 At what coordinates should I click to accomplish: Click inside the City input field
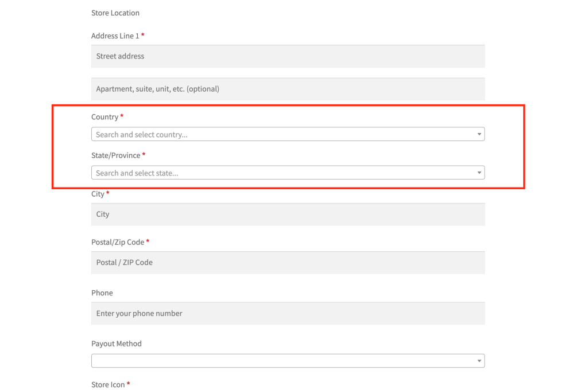click(287, 214)
